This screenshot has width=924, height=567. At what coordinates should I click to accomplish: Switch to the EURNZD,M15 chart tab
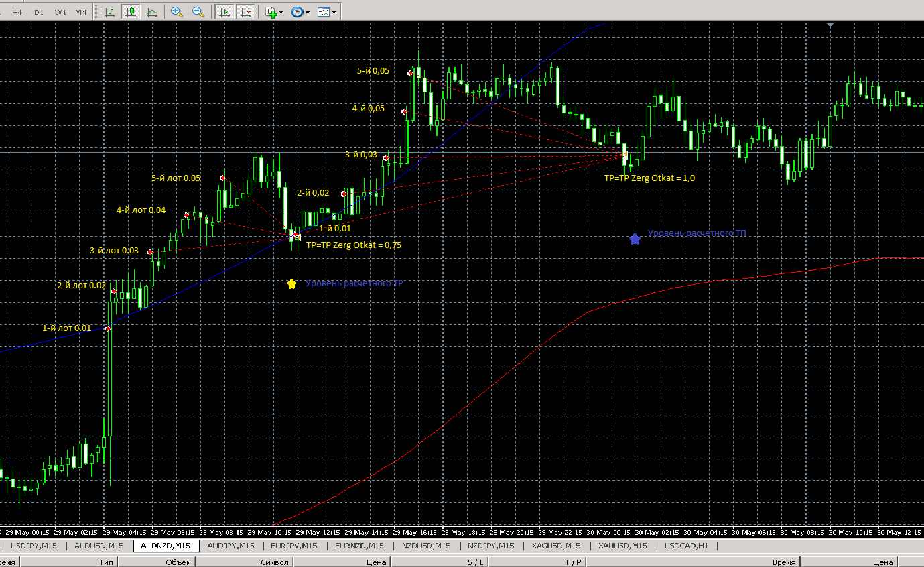pos(359,546)
